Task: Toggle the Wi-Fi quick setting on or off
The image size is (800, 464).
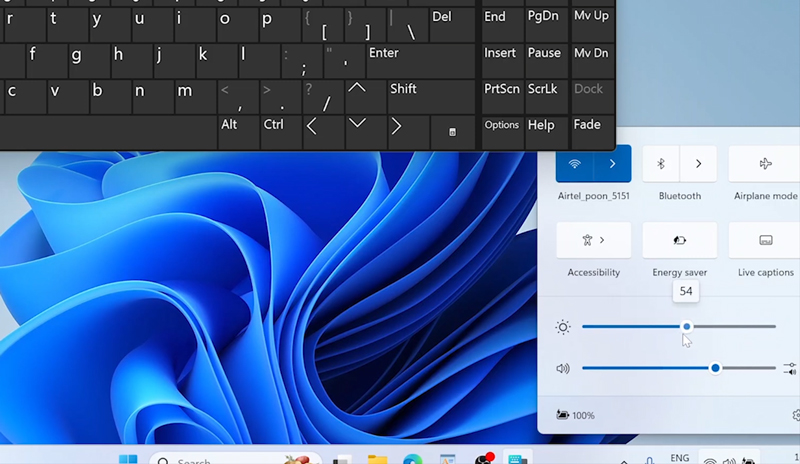Action: tap(574, 164)
